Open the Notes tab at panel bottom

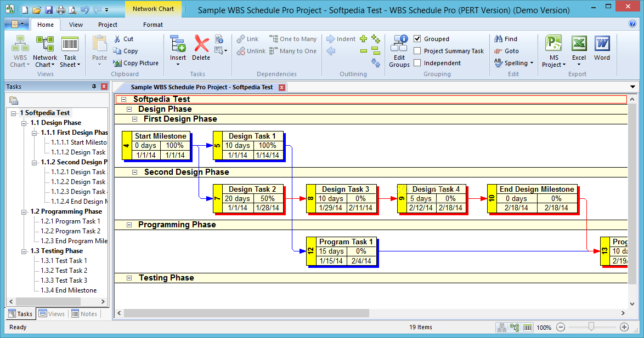pyautogui.click(x=84, y=314)
